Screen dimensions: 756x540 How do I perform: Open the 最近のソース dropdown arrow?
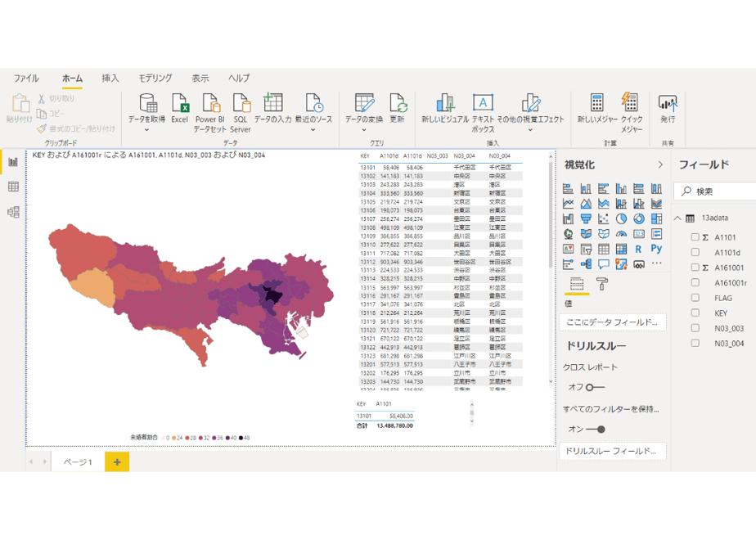[x=313, y=130]
